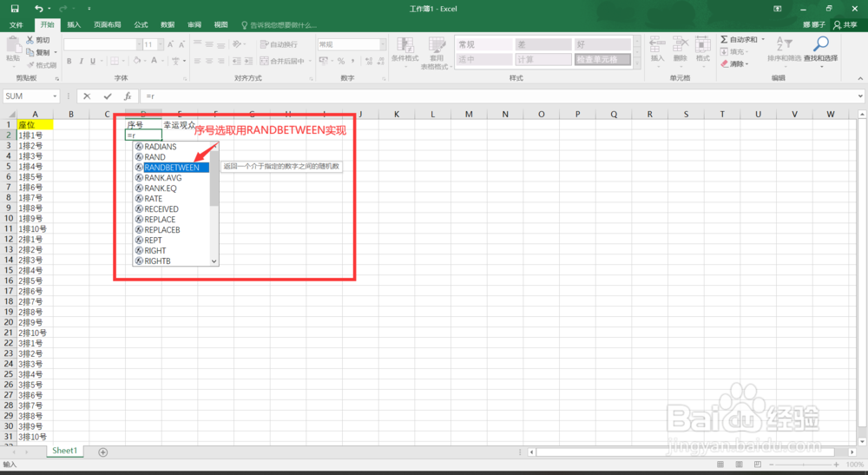Open Conditional Formatting menu
Image resolution: width=868 pixels, height=475 pixels.
pyautogui.click(x=404, y=53)
